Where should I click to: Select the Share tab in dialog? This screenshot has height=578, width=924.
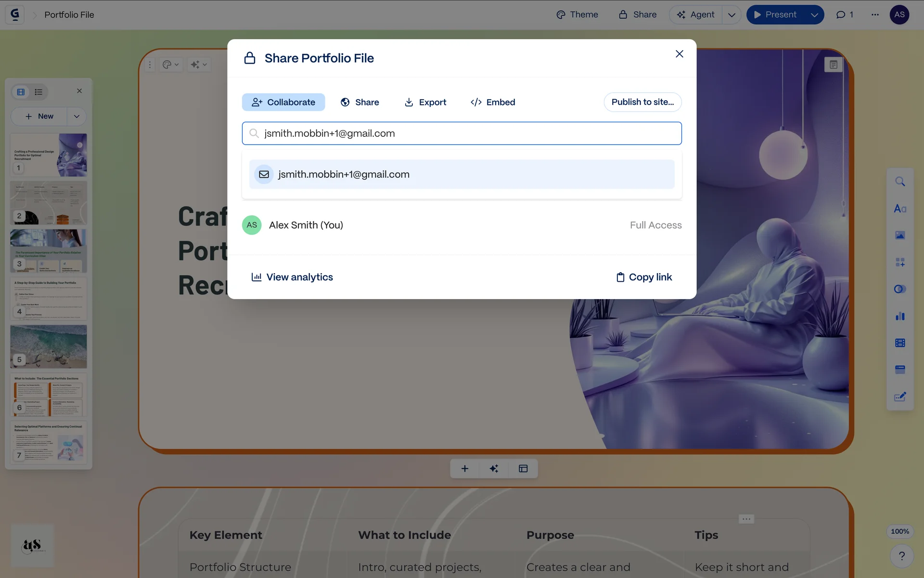click(359, 102)
